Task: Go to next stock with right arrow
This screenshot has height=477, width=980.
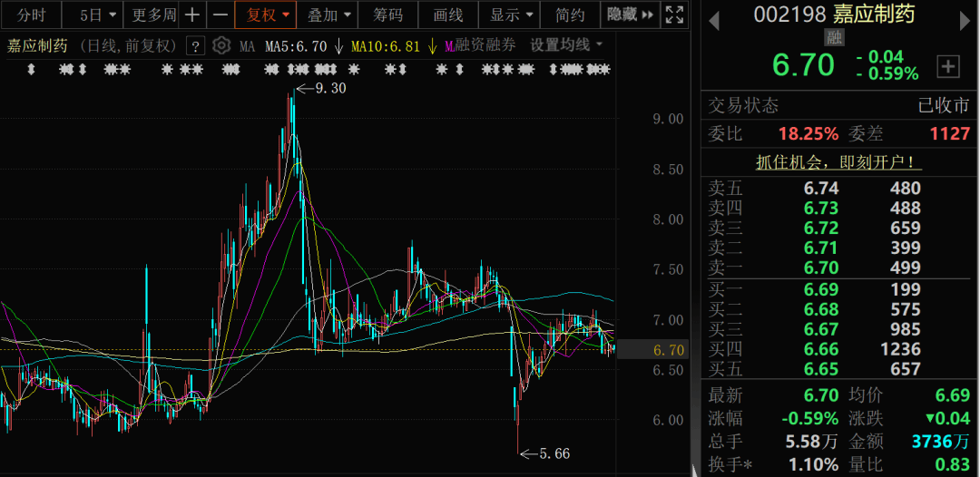Action: 965,21
